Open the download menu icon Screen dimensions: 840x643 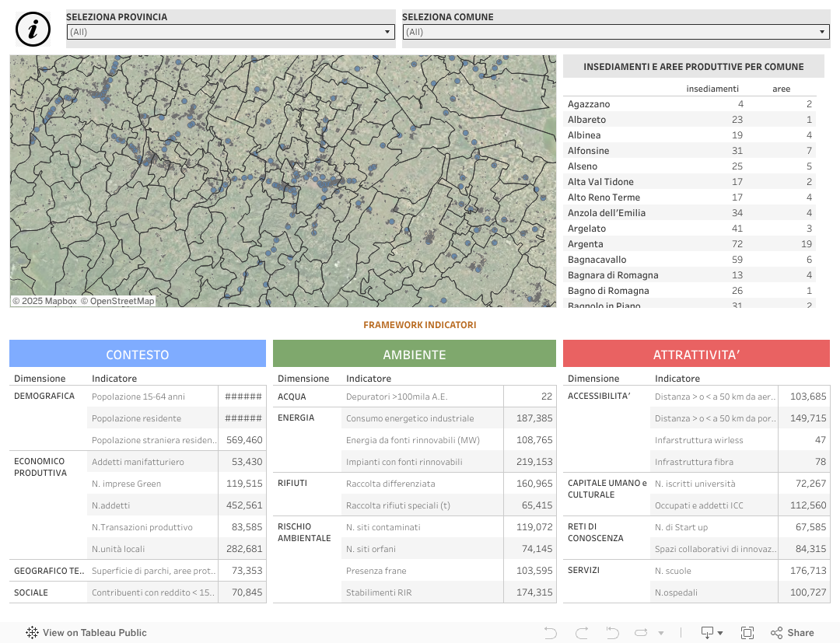711,633
